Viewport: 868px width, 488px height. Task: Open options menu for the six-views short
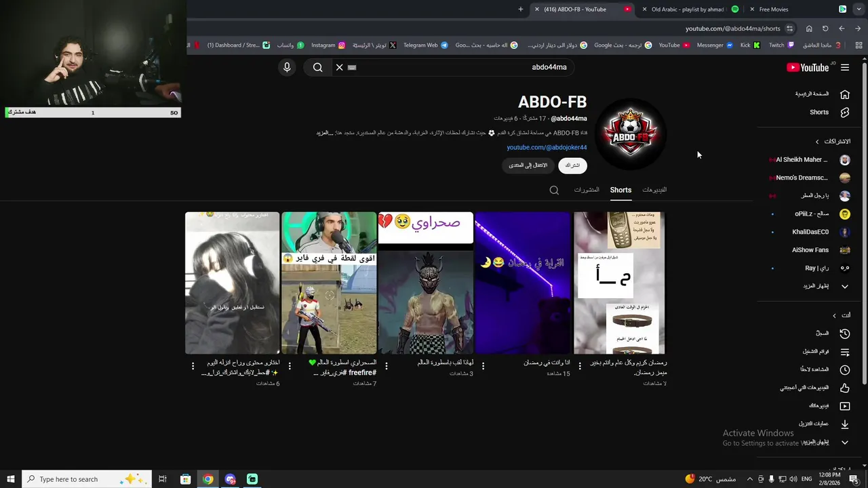tap(193, 366)
